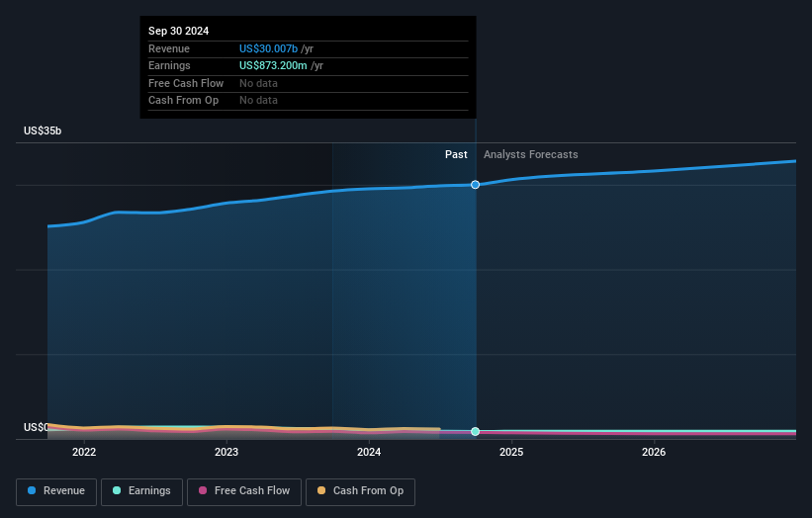Click the Sep 30 2024 tooltip date
This screenshot has height=518, width=812.
[x=179, y=31]
